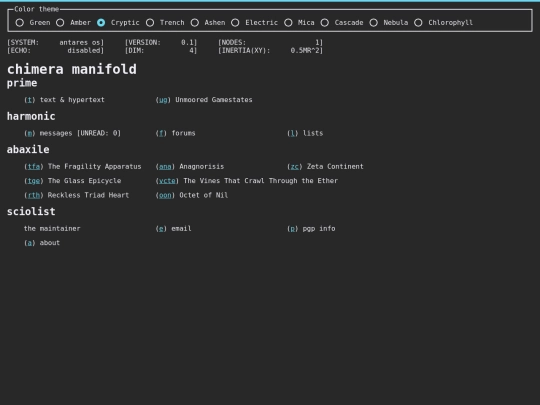The height and width of the screenshot is (405, 540).
Task: Click the Color theme legend label
Action: click(x=37, y=9)
